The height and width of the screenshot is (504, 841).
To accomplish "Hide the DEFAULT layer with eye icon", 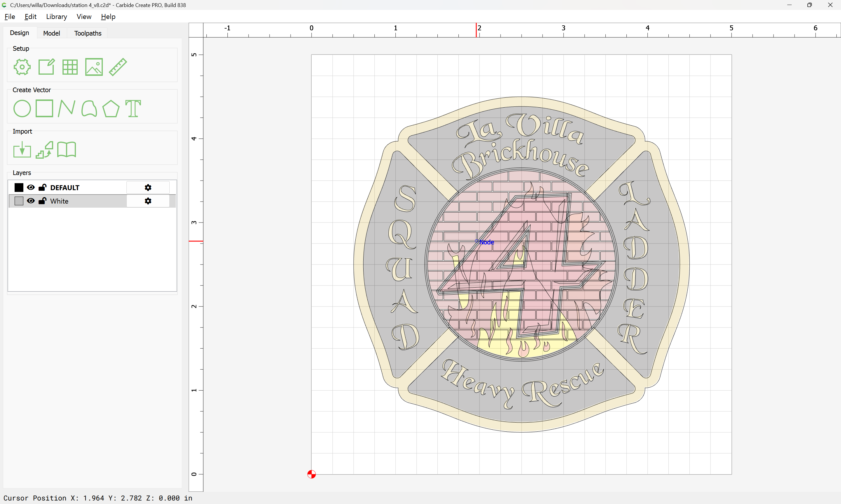I will [31, 188].
